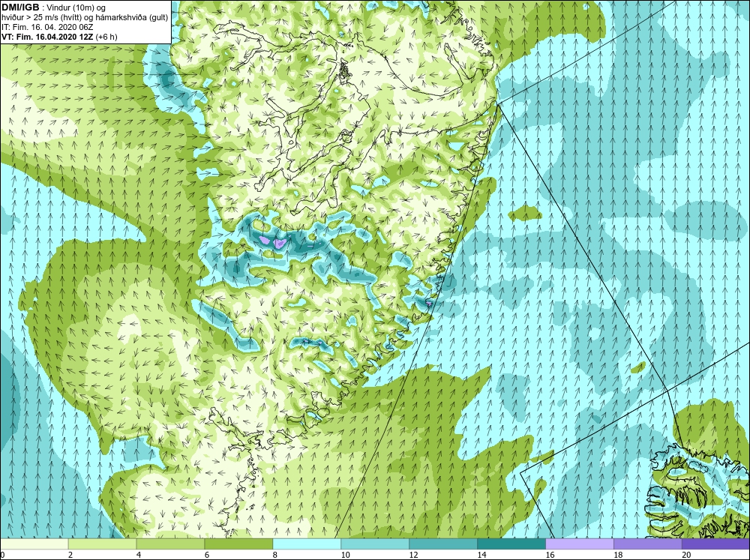Choose the olive green 6–8 m/s legend swatch

point(238,544)
